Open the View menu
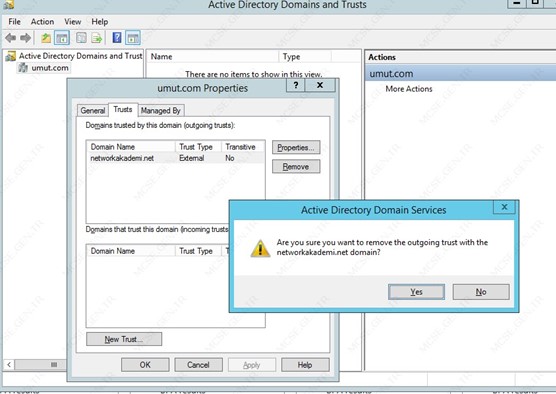Image resolution: width=556 pixels, height=394 pixels. point(73,22)
